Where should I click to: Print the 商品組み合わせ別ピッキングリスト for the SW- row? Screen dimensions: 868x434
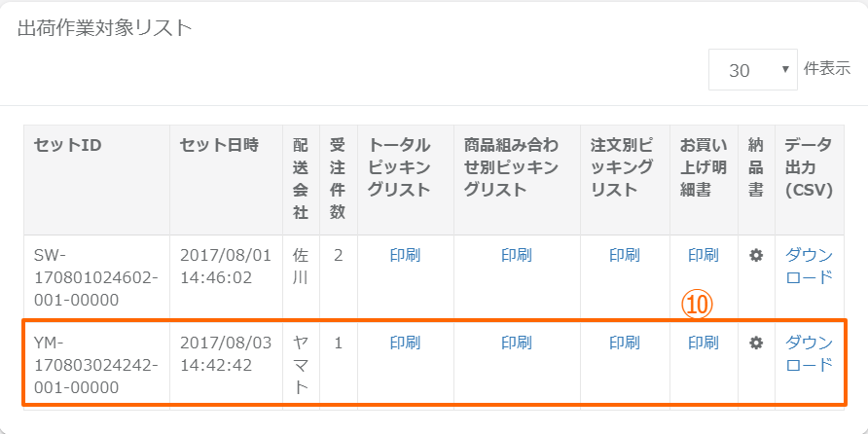(517, 256)
